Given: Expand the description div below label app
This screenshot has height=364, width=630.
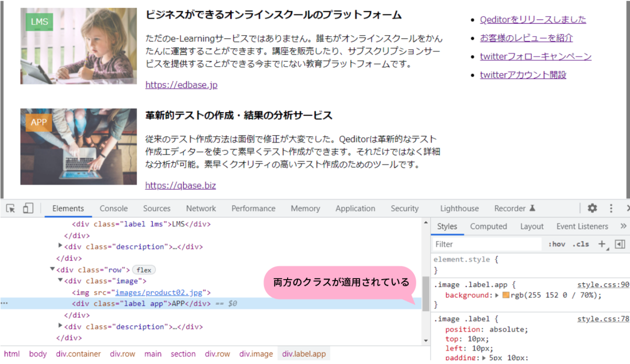Looking at the screenshot, I should (60, 327).
